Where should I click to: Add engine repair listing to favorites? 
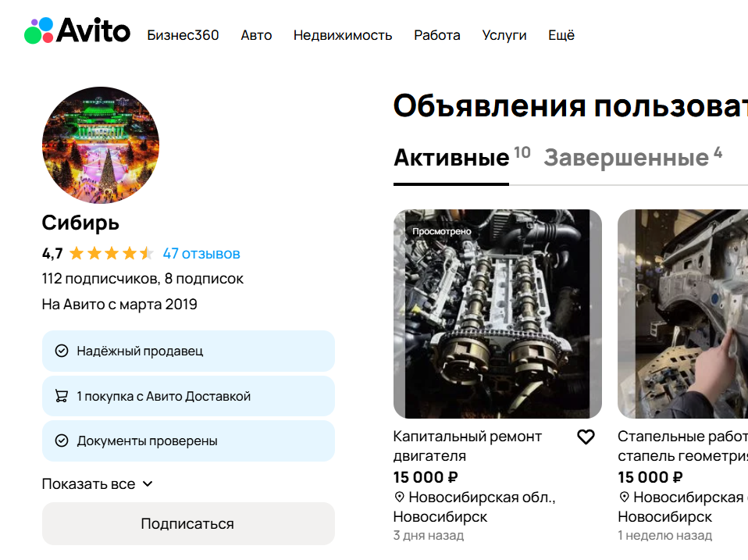coord(586,437)
